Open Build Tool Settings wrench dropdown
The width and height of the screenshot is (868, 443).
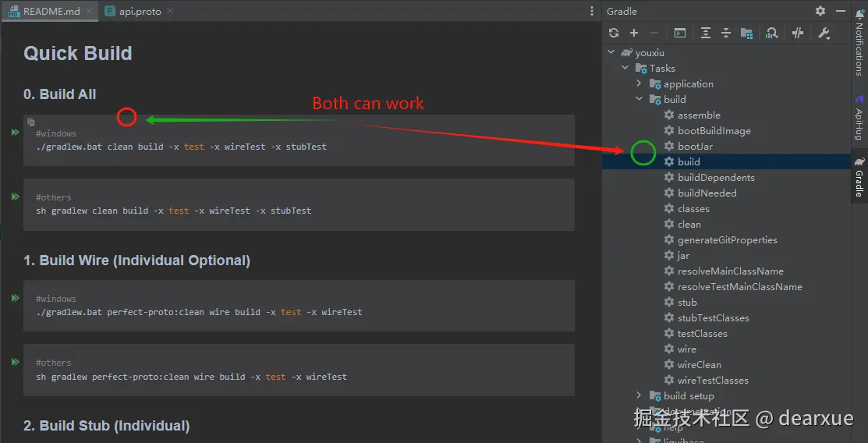pos(824,34)
